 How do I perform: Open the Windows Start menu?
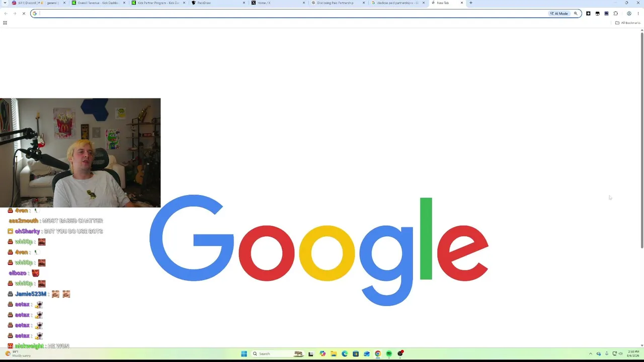pos(244,354)
